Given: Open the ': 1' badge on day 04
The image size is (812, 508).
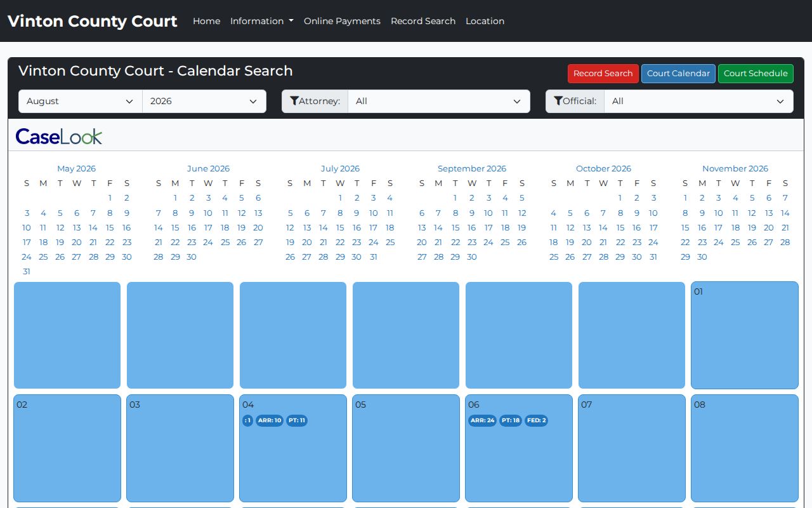Looking at the screenshot, I should tap(248, 420).
